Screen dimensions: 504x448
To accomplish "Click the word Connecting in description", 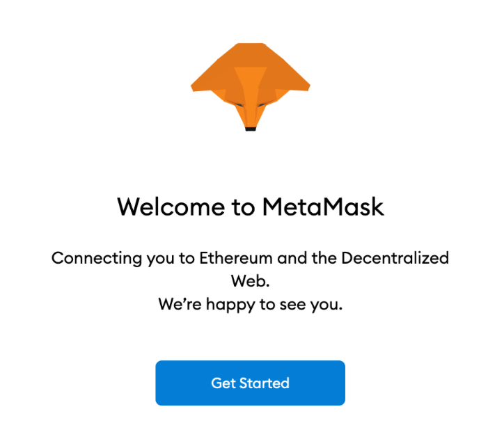I will pos(97,259).
